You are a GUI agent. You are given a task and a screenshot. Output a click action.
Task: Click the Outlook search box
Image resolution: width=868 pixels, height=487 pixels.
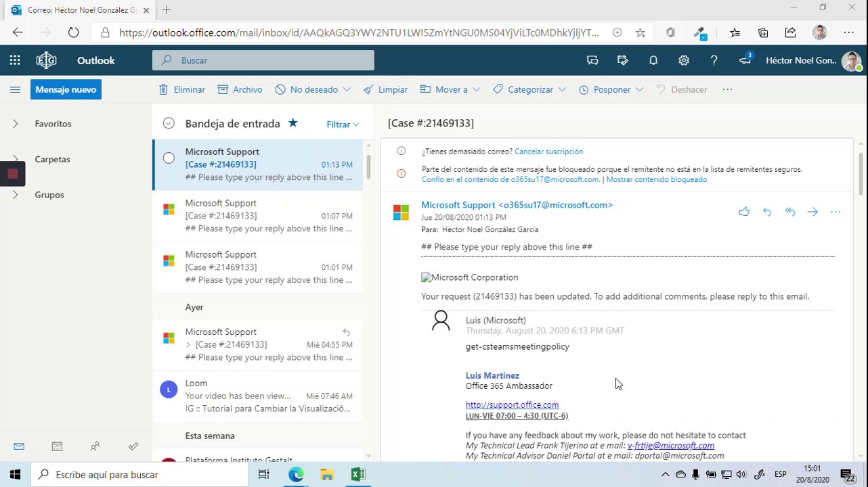coord(263,60)
